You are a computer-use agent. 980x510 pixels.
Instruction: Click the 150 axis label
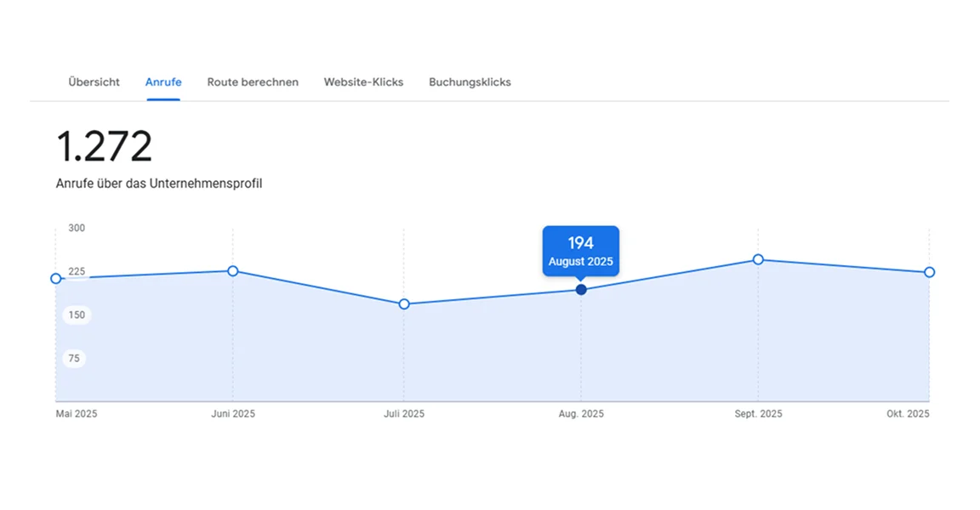76,314
